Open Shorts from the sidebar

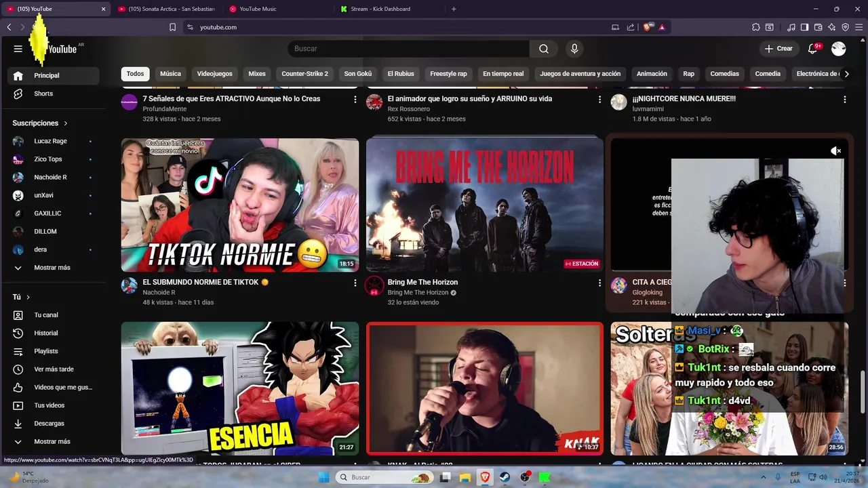coord(53,94)
